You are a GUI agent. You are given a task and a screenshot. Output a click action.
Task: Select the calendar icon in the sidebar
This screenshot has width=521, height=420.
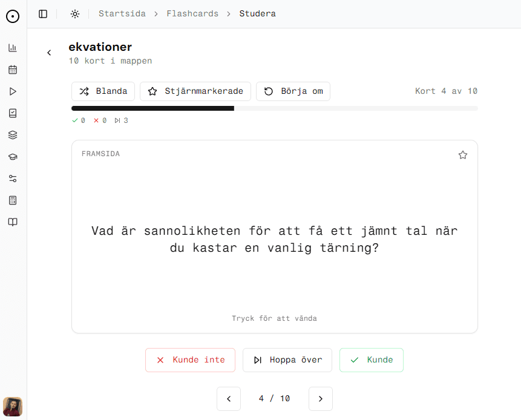tap(13, 70)
